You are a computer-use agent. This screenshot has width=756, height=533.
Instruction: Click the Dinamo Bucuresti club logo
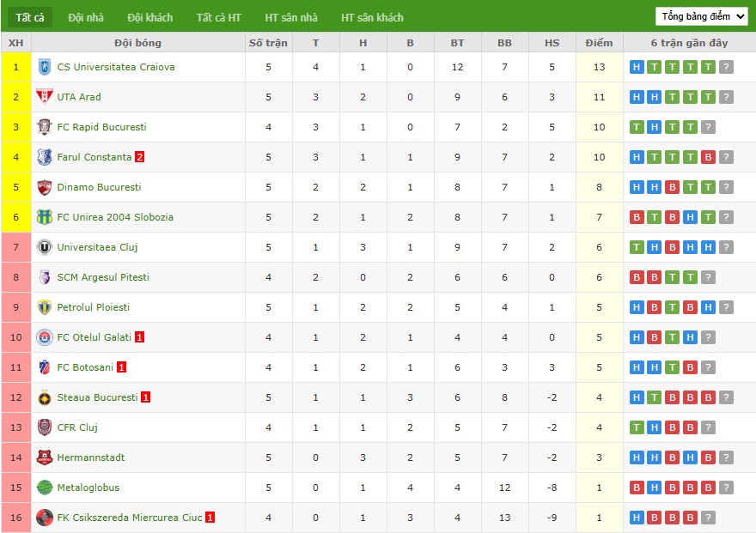point(45,187)
